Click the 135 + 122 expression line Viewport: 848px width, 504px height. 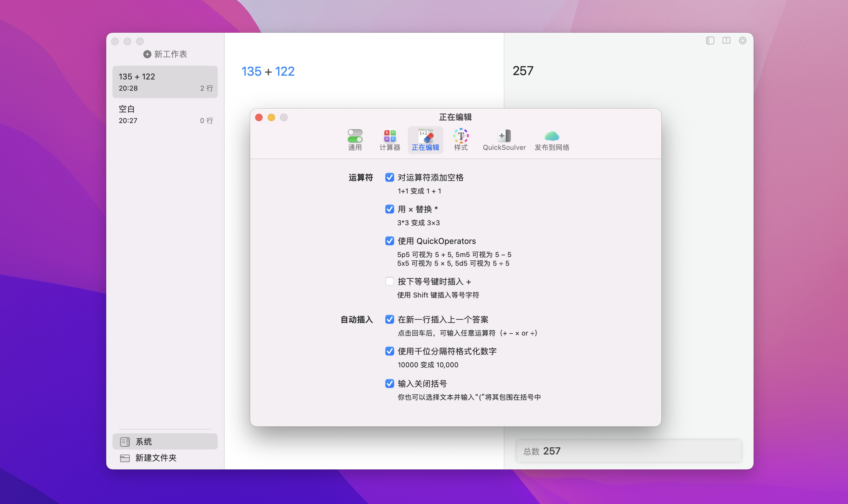coord(268,71)
